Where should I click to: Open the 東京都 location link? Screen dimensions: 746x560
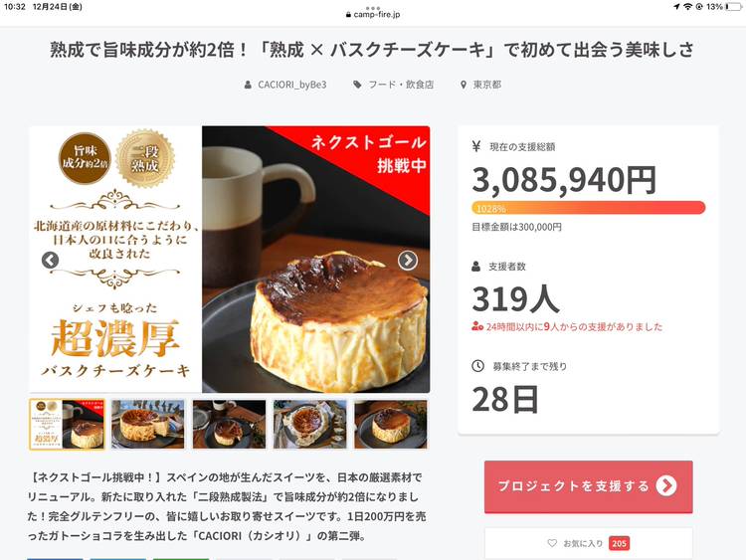(486, 85)
